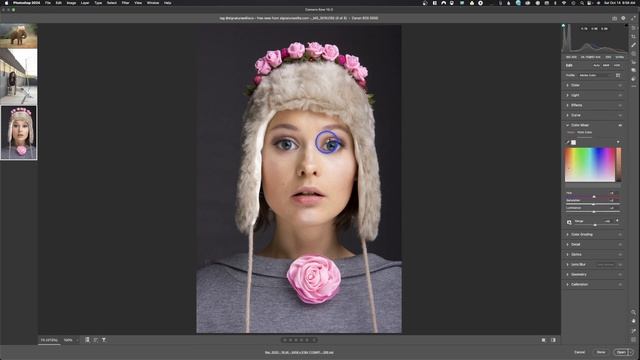The image size is (640, 360).
Task: Expand the Lens Blur panel
Action: (568, 264)
